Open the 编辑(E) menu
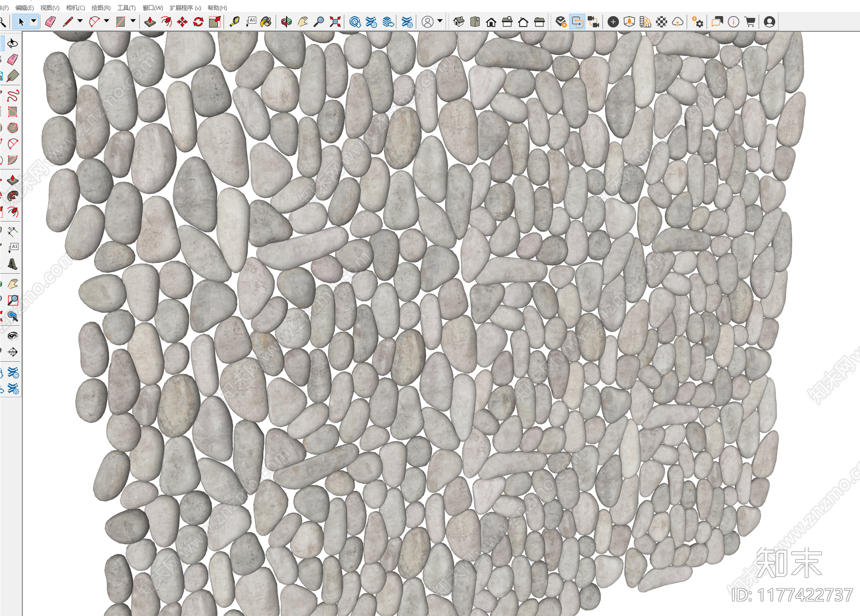This screenshot has width=860, height=616. tap(24, 8)
